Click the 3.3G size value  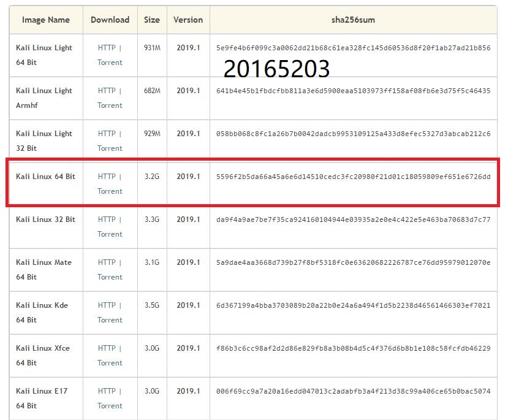point(152,220)
